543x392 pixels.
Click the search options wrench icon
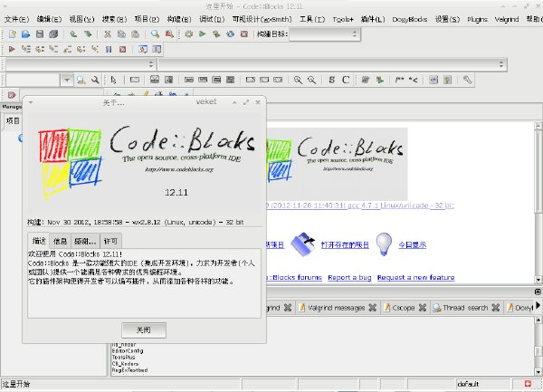click(94, 80)
